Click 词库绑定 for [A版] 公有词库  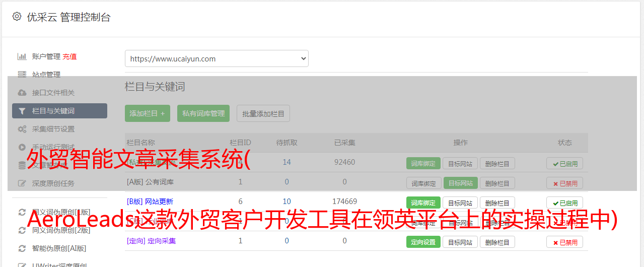coord(423,183)
